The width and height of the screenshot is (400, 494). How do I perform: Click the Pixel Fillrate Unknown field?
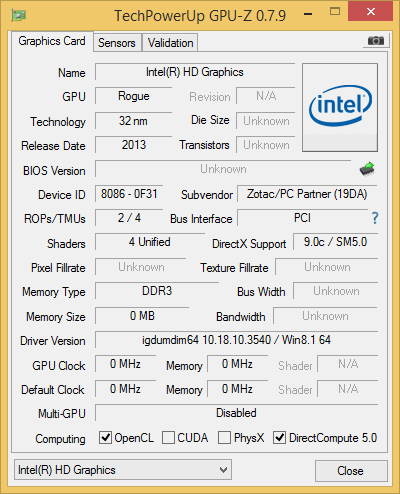[141, 267]
